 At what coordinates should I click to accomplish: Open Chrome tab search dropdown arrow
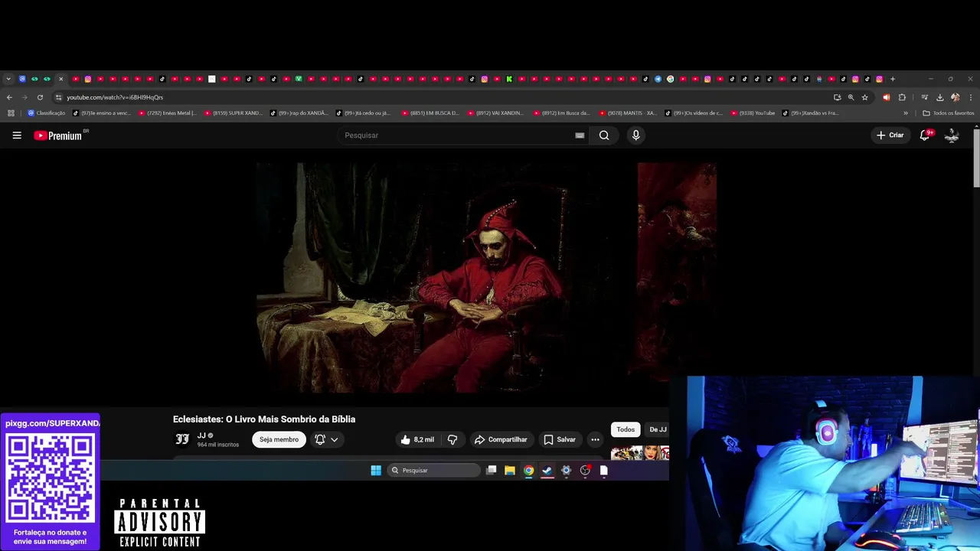[8, 79]
